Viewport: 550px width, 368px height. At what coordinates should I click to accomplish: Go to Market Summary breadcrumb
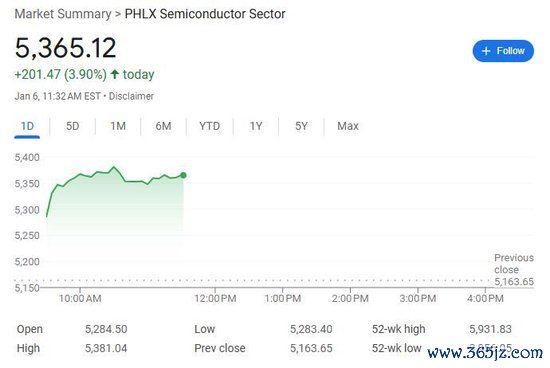coord(63,14)
